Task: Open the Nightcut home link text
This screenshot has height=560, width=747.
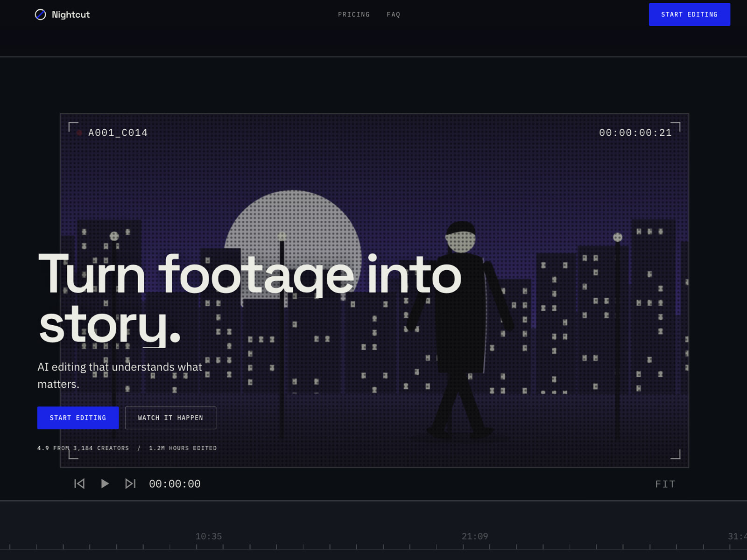Action: click(x=70, y=14)
